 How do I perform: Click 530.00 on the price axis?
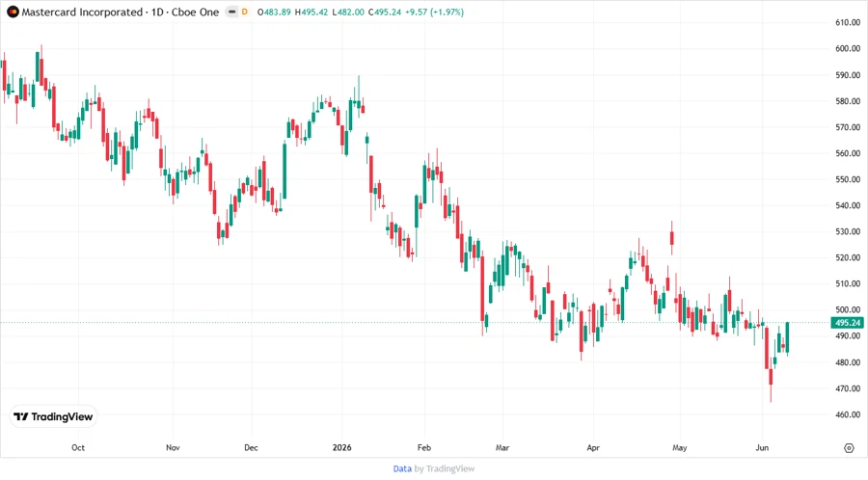tap(848, 231)
